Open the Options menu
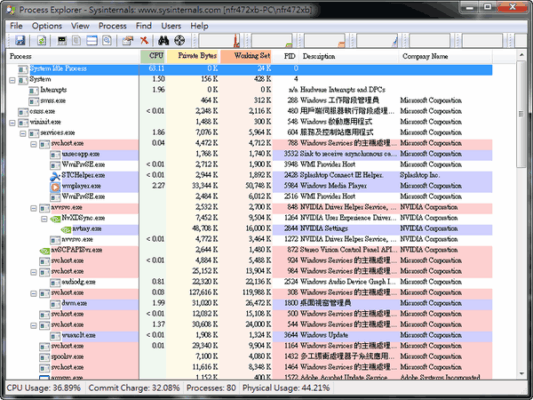The height and width of the screenshot is (400, 533). [x=47, y=26]
